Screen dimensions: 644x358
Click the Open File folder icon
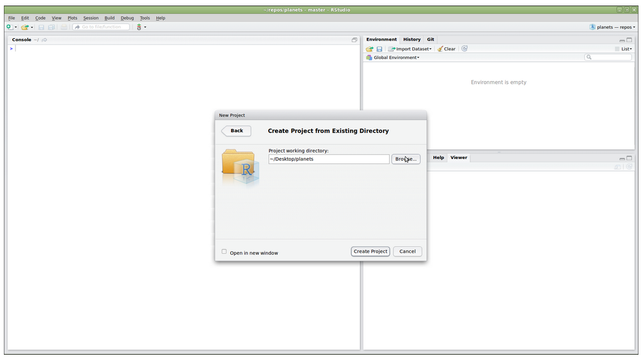point(25,27)
